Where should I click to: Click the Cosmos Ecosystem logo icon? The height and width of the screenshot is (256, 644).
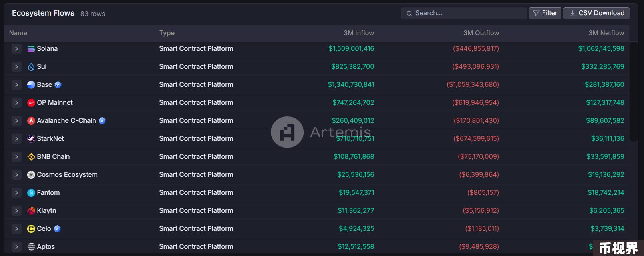tap(31, 175)
